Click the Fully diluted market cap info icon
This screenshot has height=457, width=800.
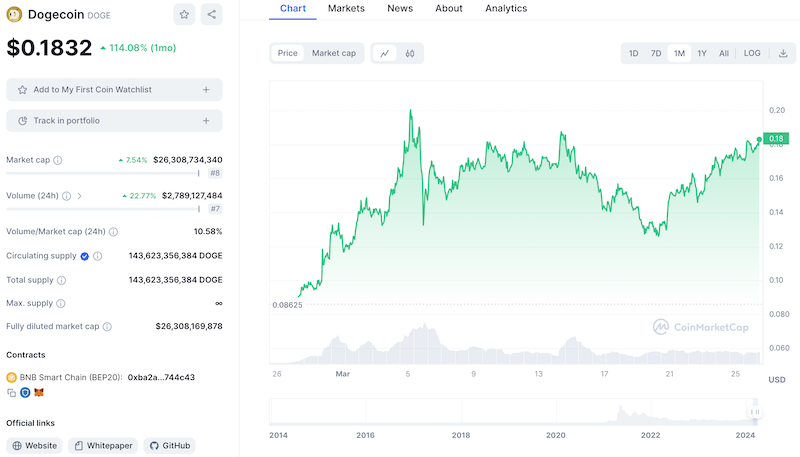click(107, 326)
